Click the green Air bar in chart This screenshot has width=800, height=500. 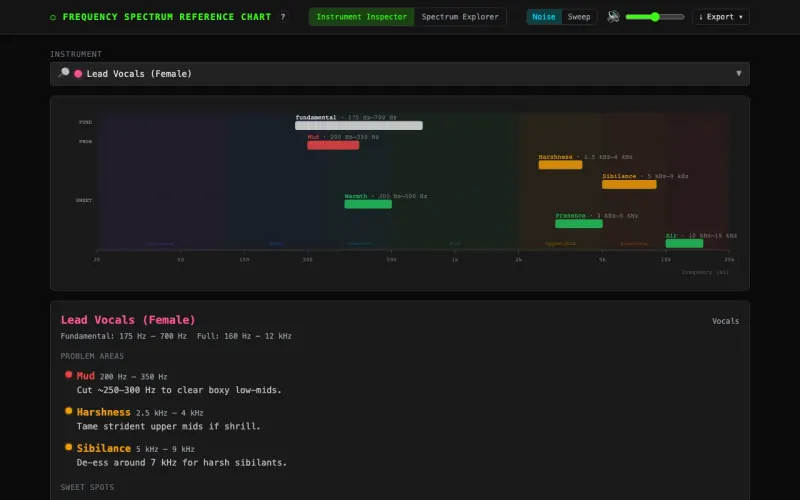[684, 243]
